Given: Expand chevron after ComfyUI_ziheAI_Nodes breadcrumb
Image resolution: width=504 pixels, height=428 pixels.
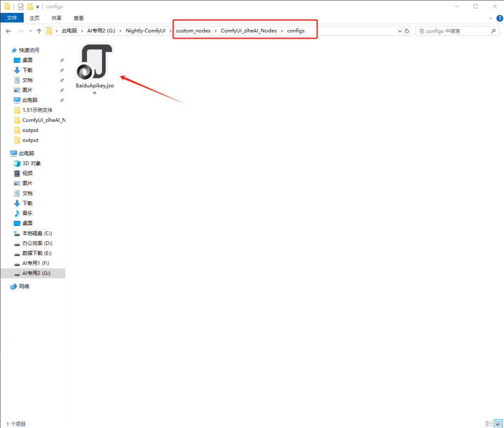Looking at the screenshot, I should [x=282, y=31].
